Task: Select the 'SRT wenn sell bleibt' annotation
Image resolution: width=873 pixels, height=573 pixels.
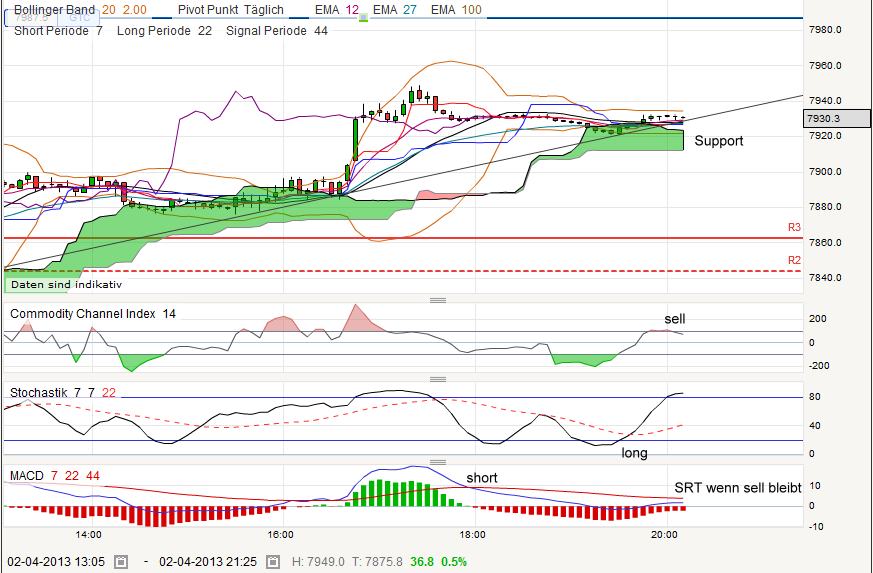Action: pos(738,488)
